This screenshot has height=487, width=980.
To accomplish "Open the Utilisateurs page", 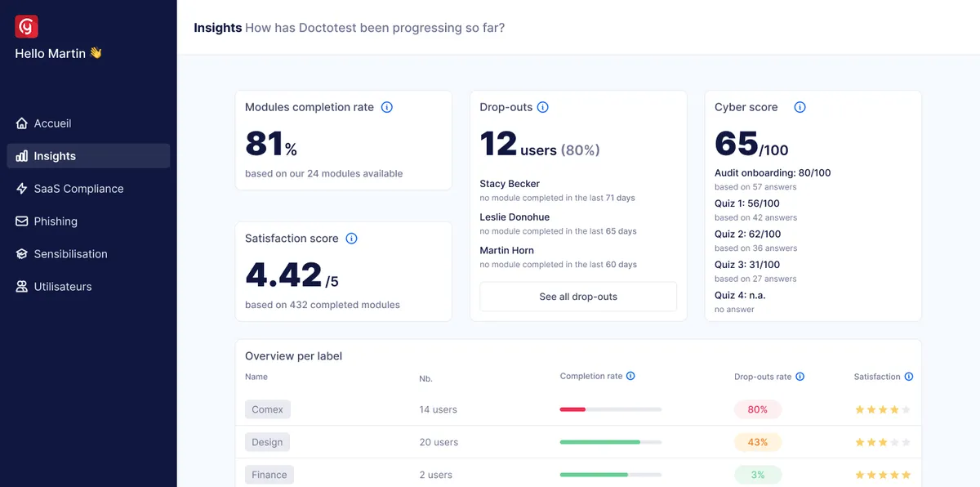I will [x=62, y=287].
